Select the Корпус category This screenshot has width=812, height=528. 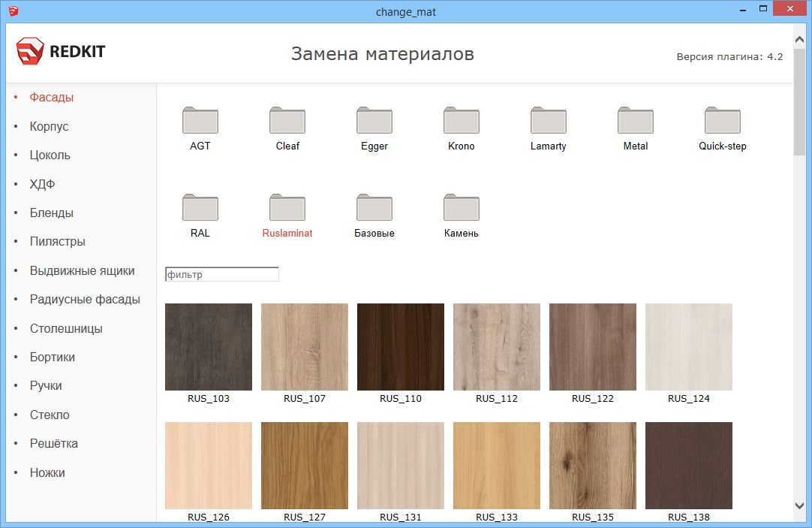50,126
